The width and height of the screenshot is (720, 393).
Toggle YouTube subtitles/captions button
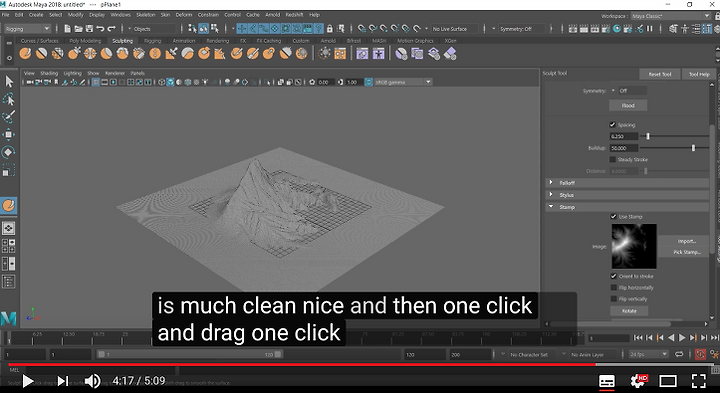click(607, 381)
